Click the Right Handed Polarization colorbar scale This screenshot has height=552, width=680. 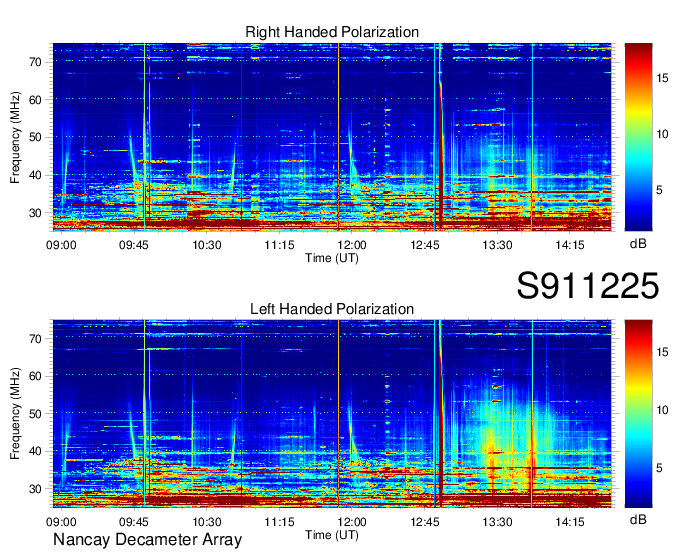[638, 137]
